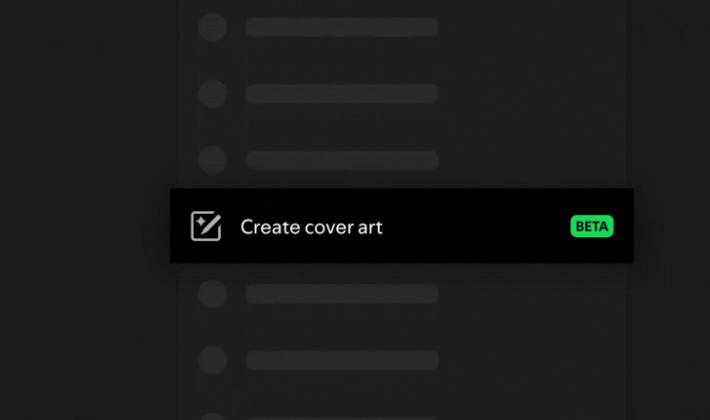Screen dimensions: 710x420
Task: Pick the placeholder bar right below Create cover art
Action: click(x=342, y=294)
